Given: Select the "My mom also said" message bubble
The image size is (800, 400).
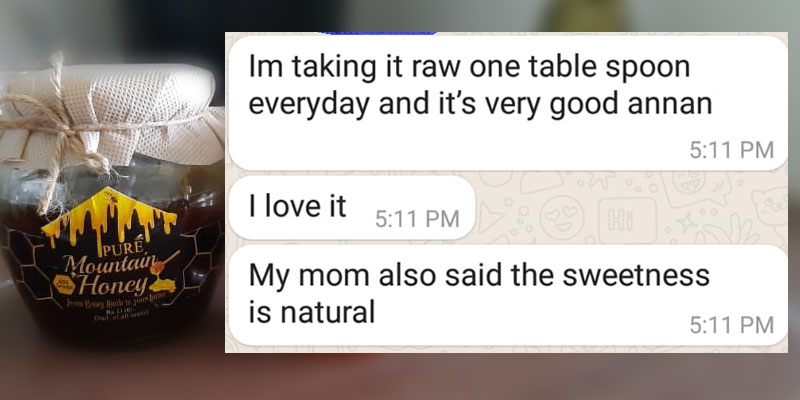Looking at the screenshot, I should [x=508, y=295].
